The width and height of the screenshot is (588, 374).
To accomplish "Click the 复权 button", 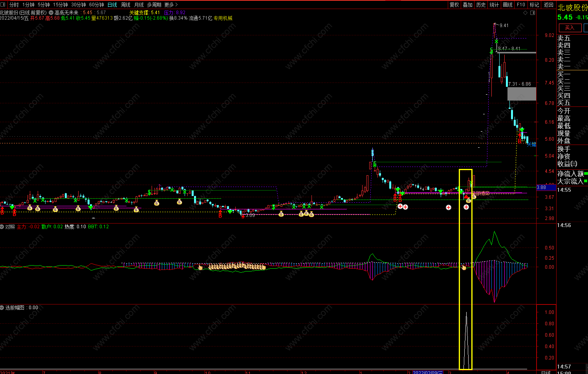I will pos(454,5).
